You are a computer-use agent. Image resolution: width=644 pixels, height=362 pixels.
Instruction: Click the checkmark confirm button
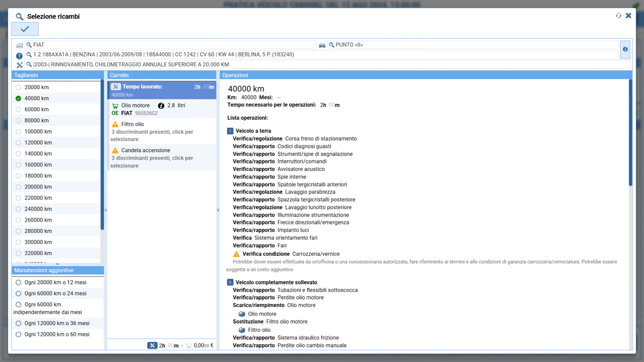click(x=25, y=29)
